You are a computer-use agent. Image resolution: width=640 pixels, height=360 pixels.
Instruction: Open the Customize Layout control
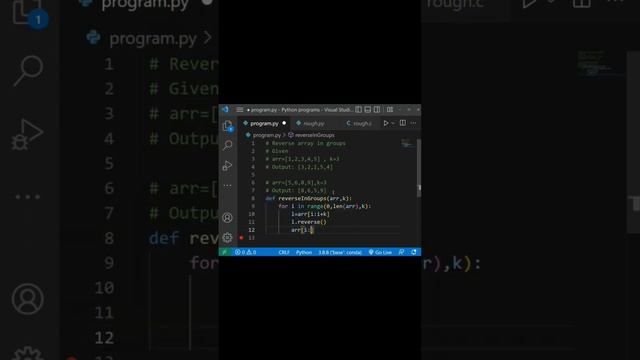pyautogui.click(x=390, y=110)
